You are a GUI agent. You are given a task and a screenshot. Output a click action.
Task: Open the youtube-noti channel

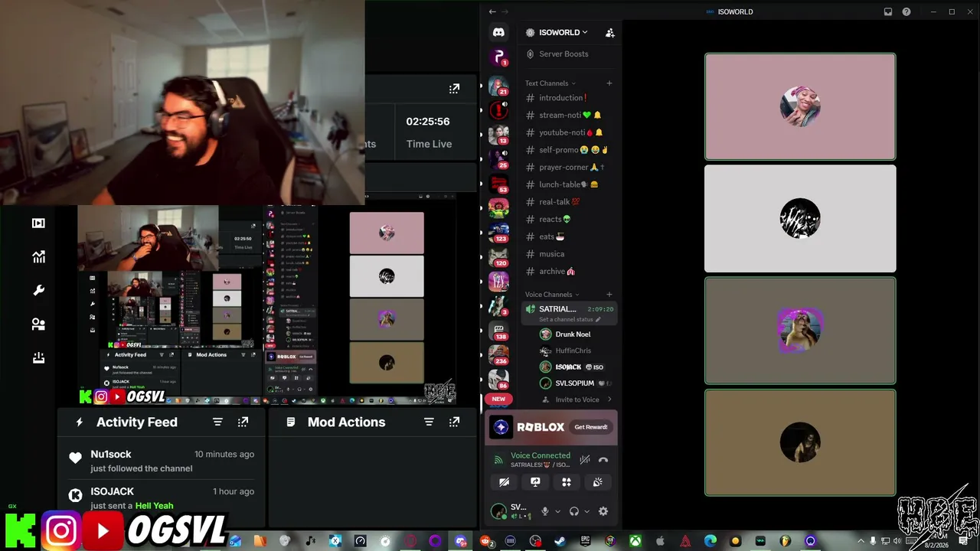pyautogui.click(x=570, y=132)
